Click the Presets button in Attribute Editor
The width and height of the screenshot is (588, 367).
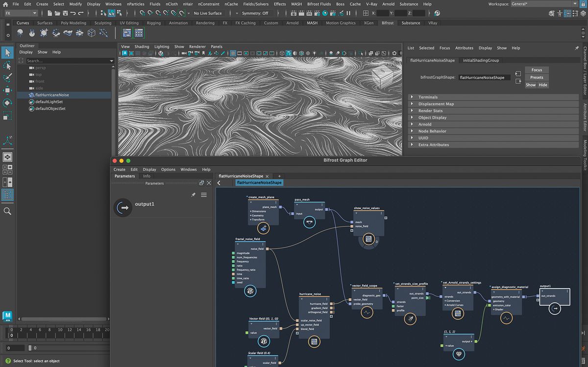[x=536, y=77]
